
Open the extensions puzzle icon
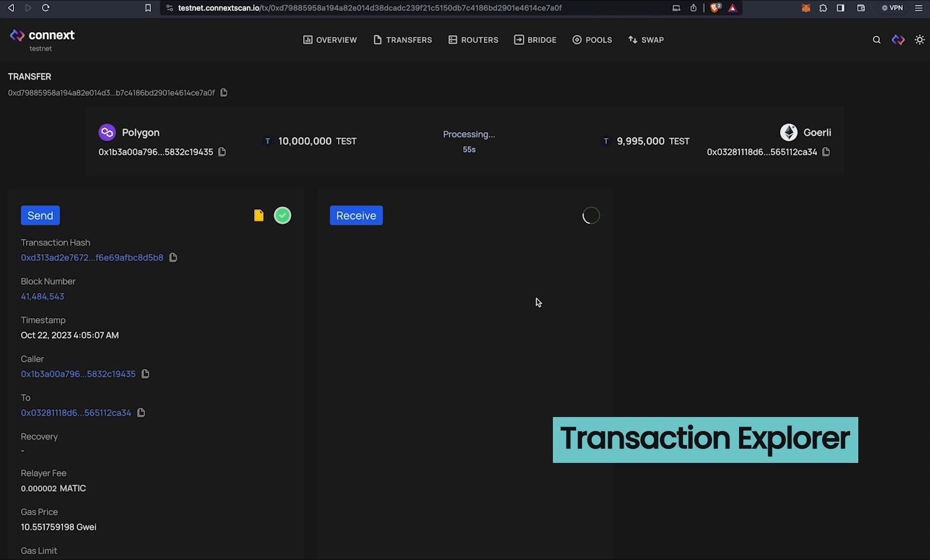pos(823,8)
